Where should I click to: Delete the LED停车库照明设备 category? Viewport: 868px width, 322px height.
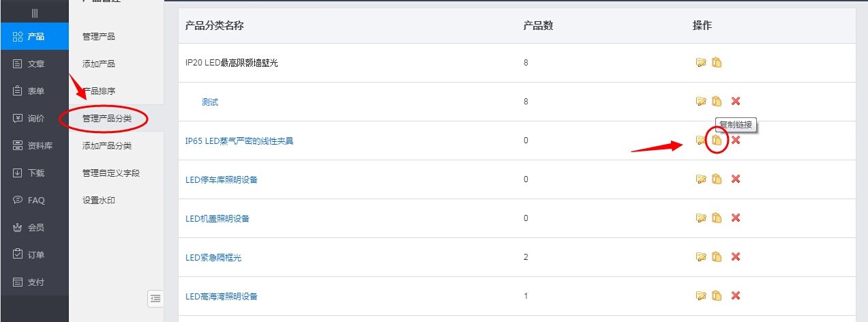coord(736,179)
